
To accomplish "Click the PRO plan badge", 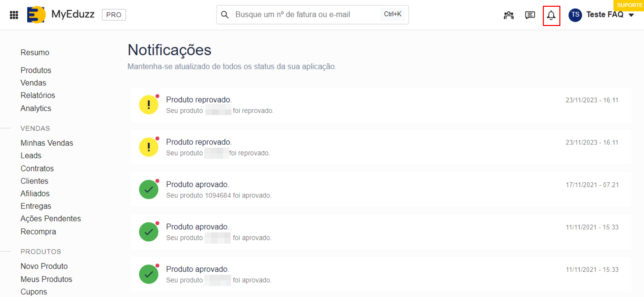I will click(x=114, y=15).
